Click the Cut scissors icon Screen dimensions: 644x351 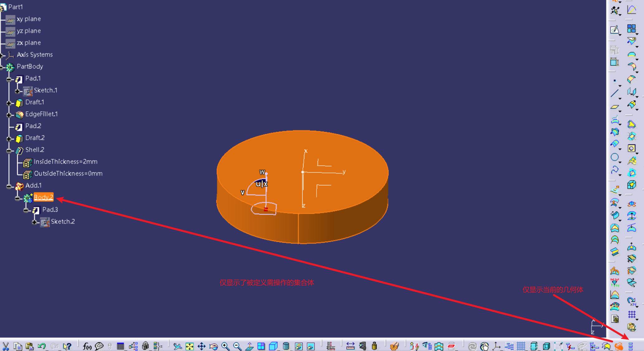(x=6, y=346)
